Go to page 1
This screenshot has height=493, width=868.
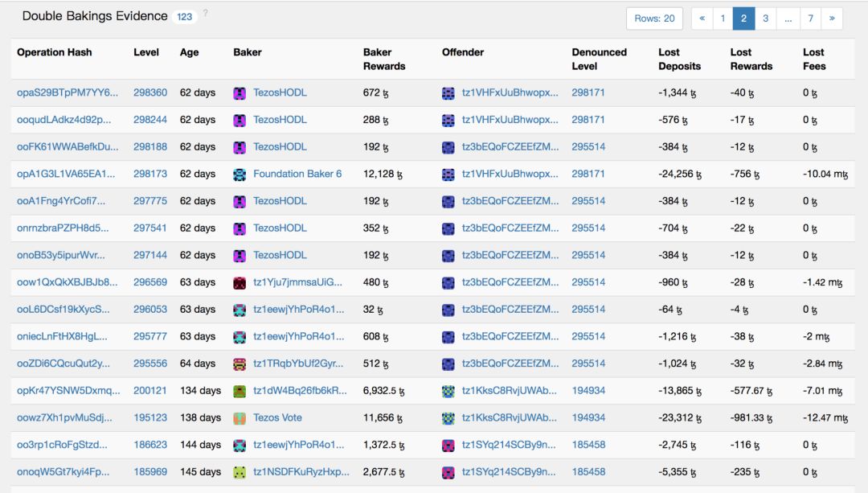pyautogui.click(x=723, y=18)
